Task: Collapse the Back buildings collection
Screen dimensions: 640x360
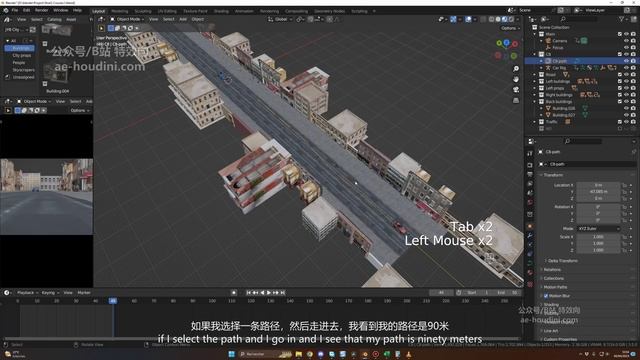Action: click(535, 102)
